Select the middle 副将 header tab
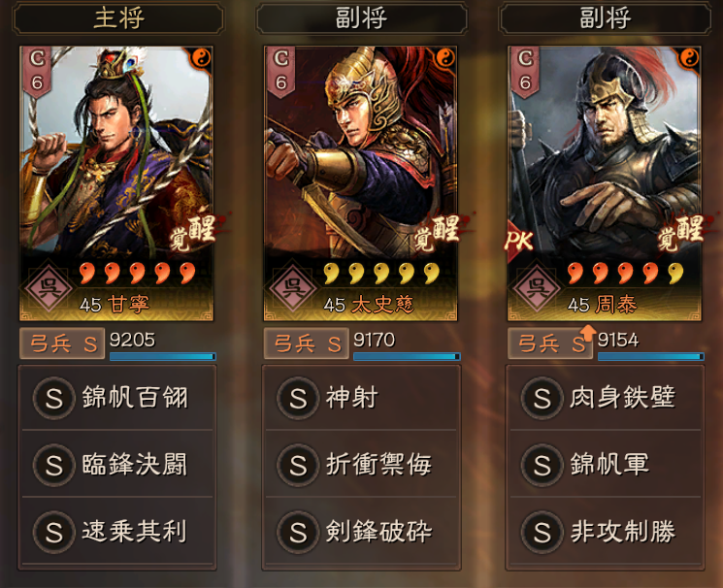The height and width of the screenshot is (588, 723). [361, 18]
